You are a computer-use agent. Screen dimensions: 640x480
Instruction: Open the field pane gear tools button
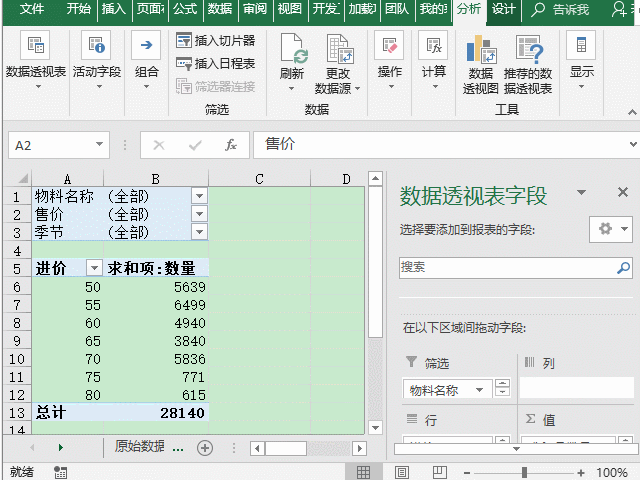click(x=611, y=229)
